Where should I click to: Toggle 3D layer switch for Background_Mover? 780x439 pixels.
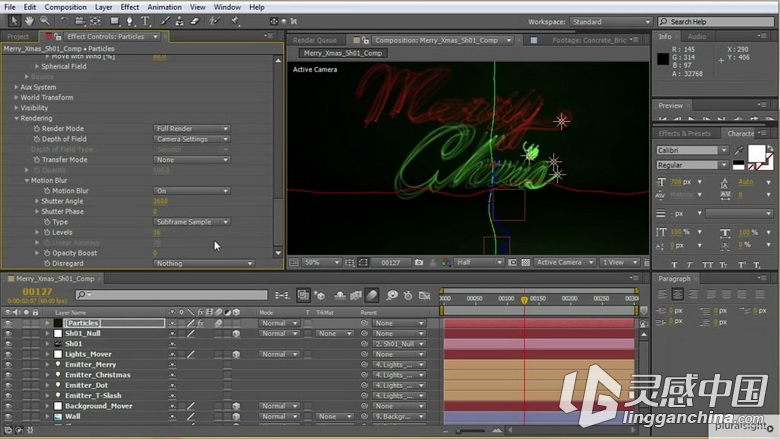coord(236,406)
